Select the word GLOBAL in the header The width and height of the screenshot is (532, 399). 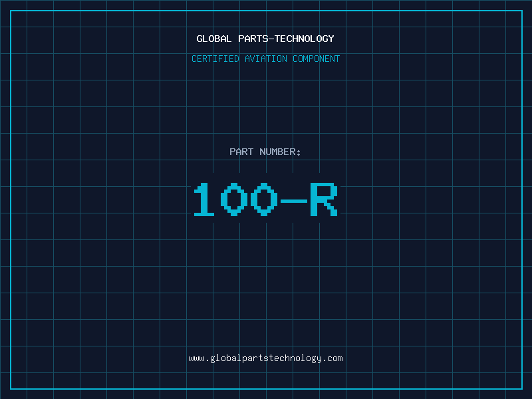coord(214,39)
